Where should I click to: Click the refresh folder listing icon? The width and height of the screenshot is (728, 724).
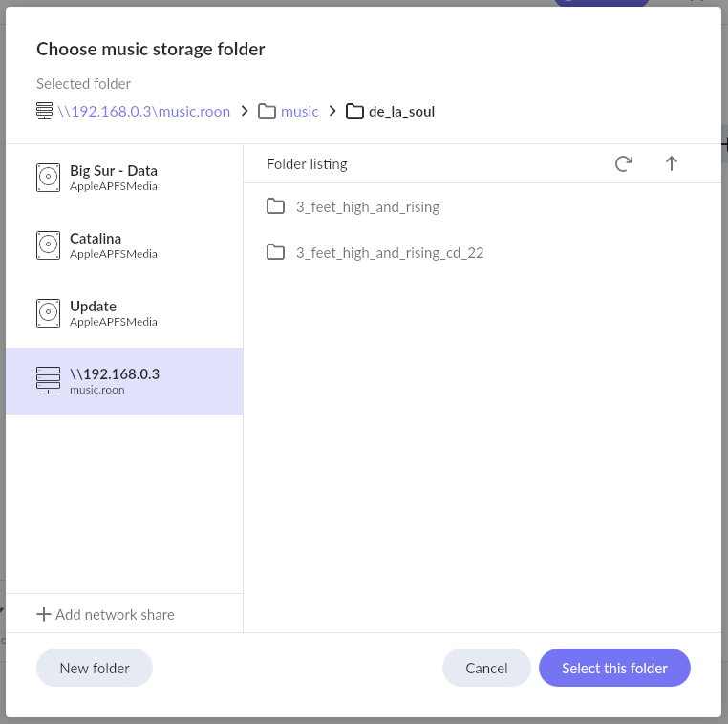pyautogui.click(x=623, y=163)
